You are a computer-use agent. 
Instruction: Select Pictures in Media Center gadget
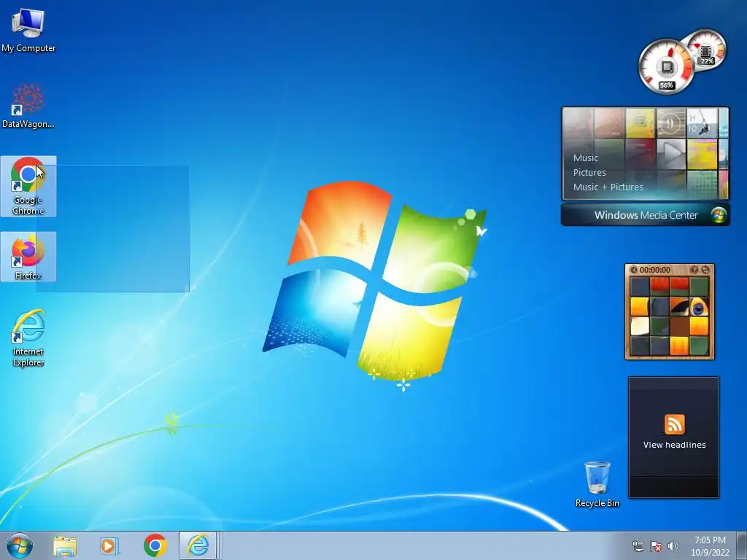point(589,172)
